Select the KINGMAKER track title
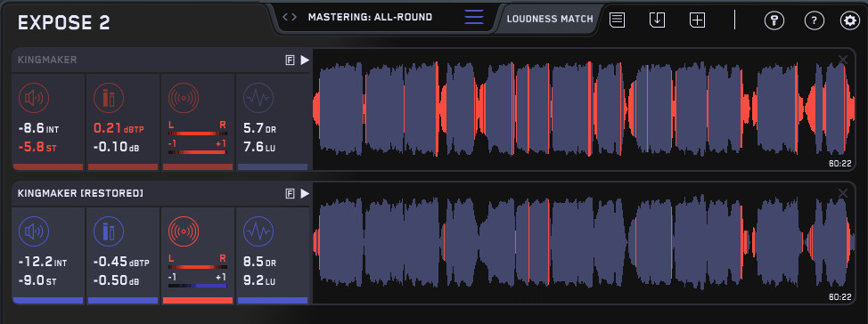Image resolution: width=868 pixels, height=324 pixels. point(47,60)
